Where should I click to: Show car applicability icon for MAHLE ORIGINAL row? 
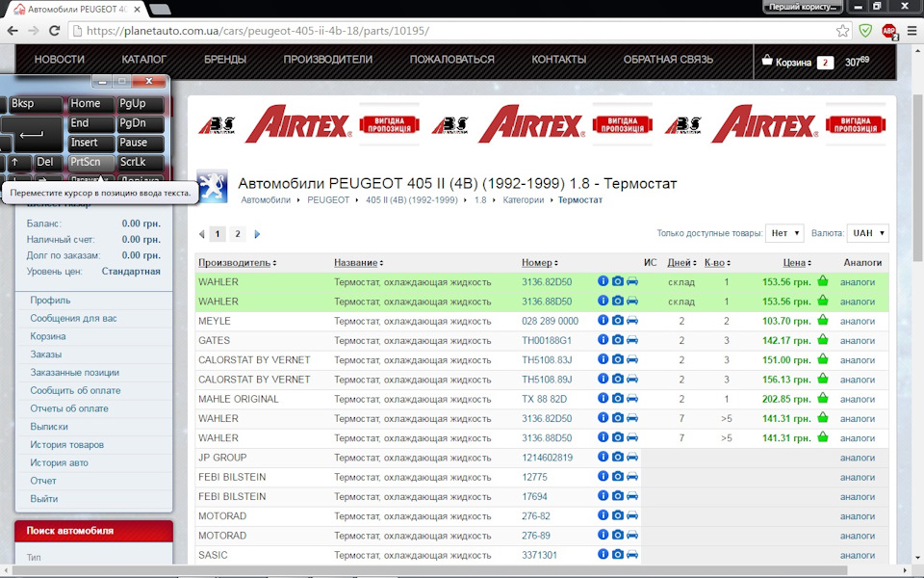[632, 398]
